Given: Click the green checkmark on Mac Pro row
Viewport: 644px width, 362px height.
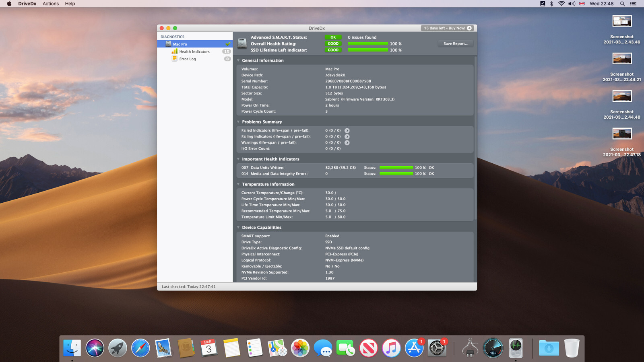Looking at the screenshot, I should pyautogui.click(x=228, y=44).
